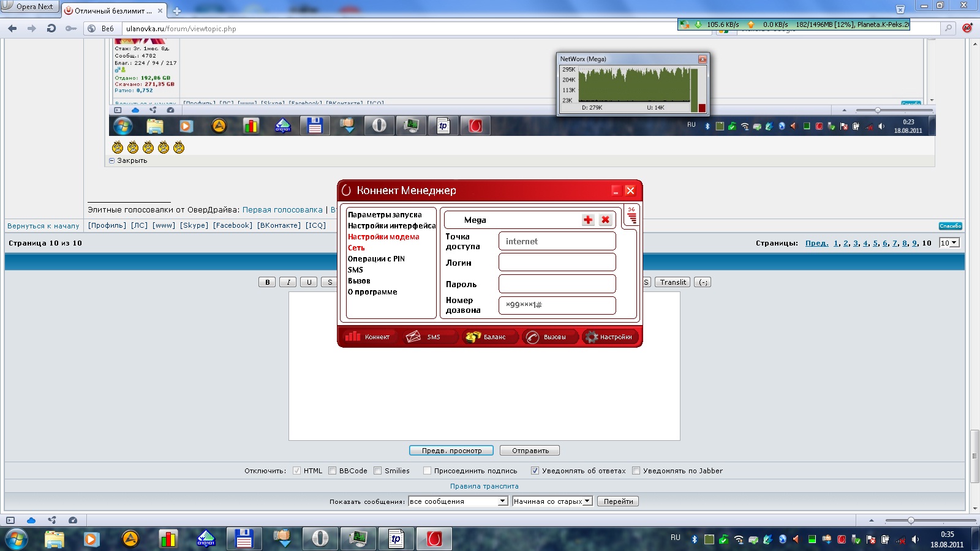This screenshot has height=551, width=980.
Task: Click the Opera menu logo button
Action: (29, 7)
